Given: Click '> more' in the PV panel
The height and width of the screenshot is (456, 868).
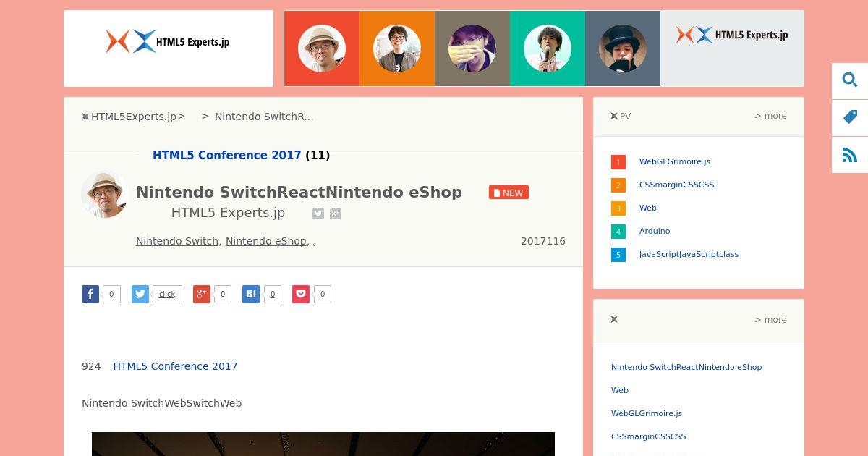Looking at the screenshot, I should click(x=770, y=116).
